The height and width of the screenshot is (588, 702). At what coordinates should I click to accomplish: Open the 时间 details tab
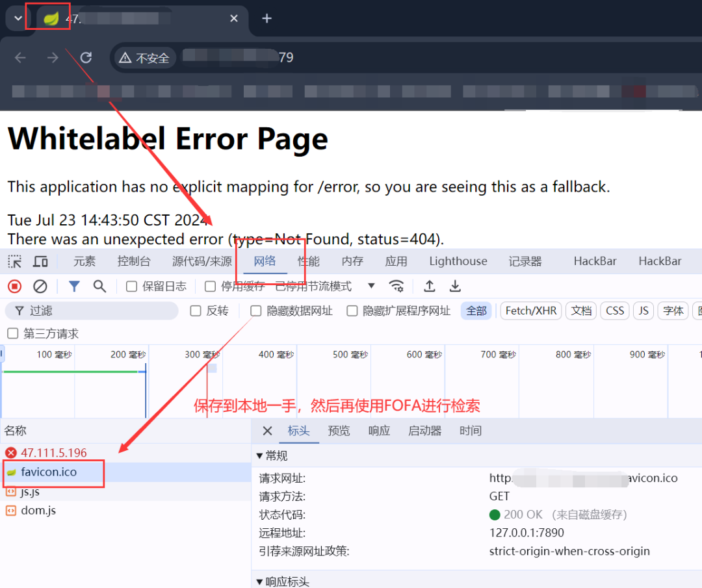[x=471, y=431]
